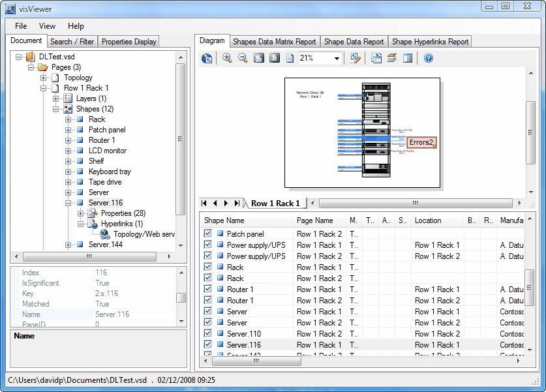Sort by the Location column header
Screen dimensions: 546x392
437,220
